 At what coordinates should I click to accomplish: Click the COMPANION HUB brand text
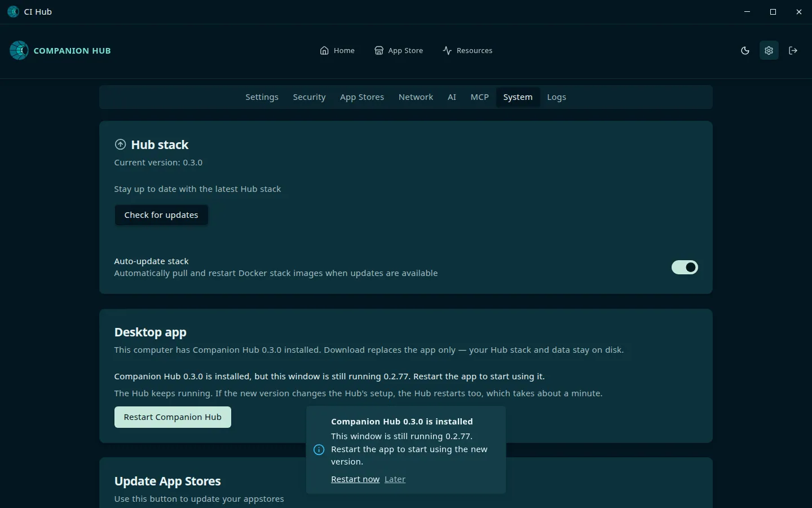72,51
